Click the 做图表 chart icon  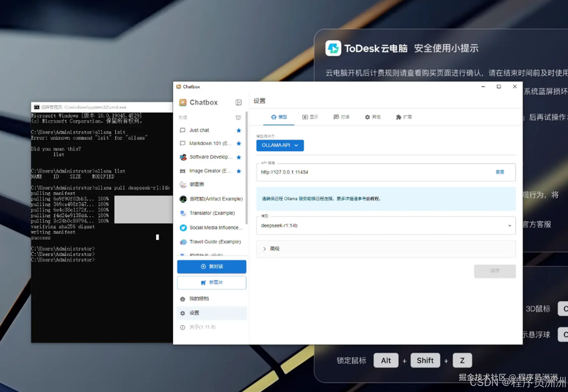(x=183, y=184)
